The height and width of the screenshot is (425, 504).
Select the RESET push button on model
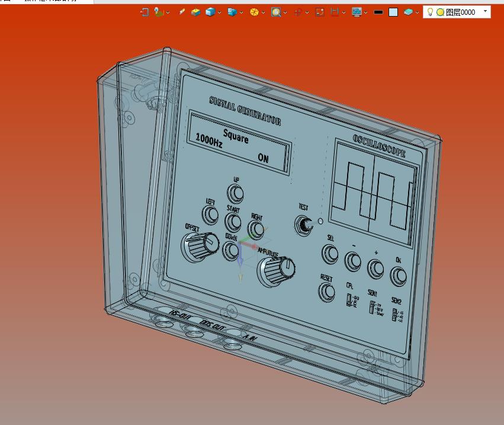click(326, 292)
